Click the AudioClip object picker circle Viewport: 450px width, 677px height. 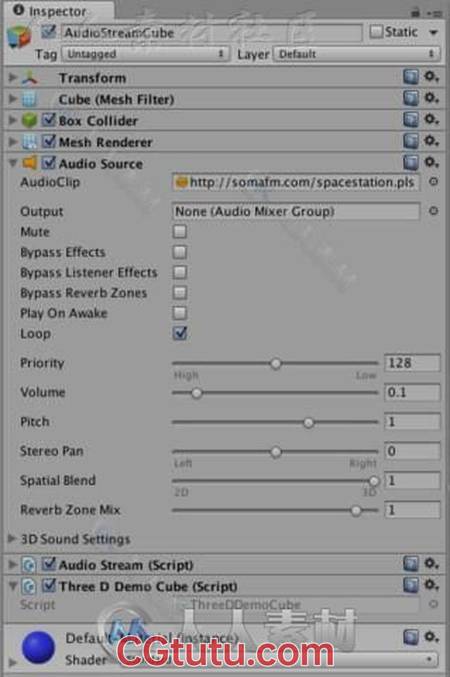coord(434,182)
